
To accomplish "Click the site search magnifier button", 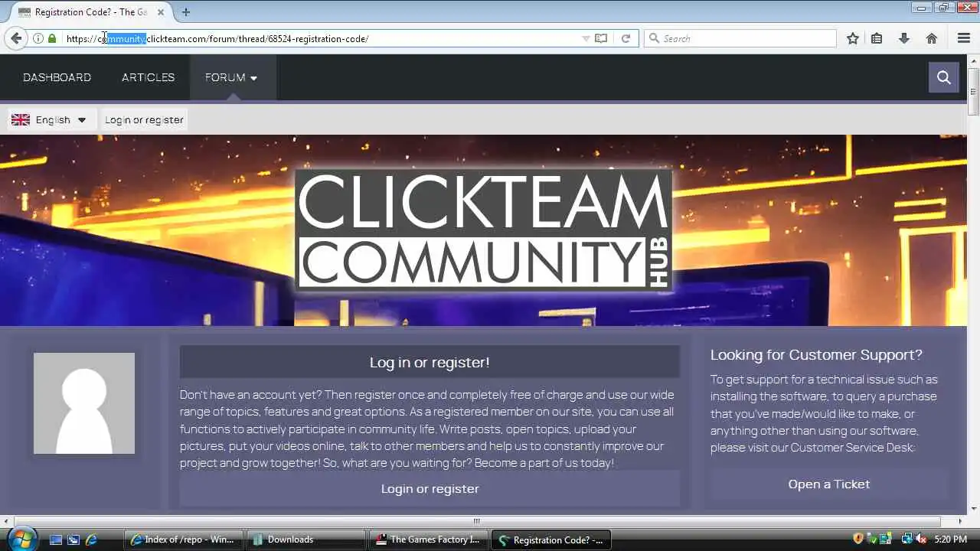I will pos(944,77).
